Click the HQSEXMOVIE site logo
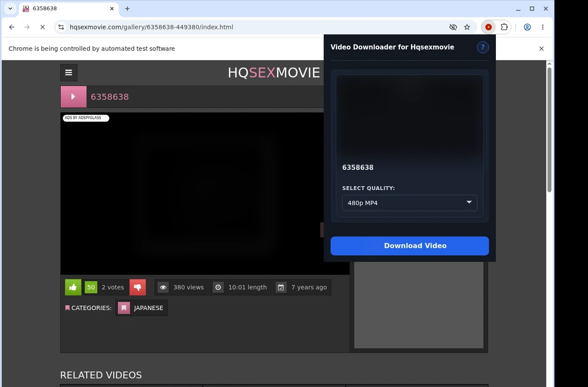Image resolution: width=588 pixels, height=387 pixels. coord(273,73)
